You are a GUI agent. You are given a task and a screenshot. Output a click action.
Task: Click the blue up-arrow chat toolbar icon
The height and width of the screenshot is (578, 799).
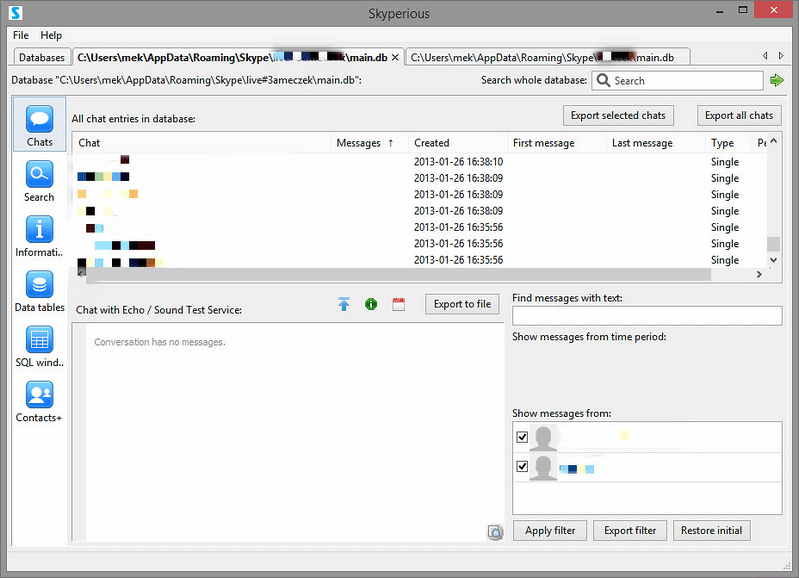[344, 304]
